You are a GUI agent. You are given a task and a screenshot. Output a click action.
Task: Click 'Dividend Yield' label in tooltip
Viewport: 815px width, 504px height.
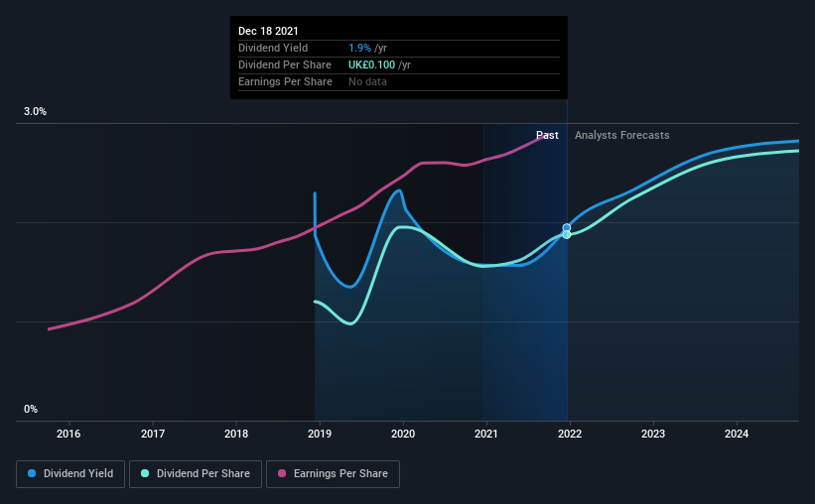click(273, 48)
